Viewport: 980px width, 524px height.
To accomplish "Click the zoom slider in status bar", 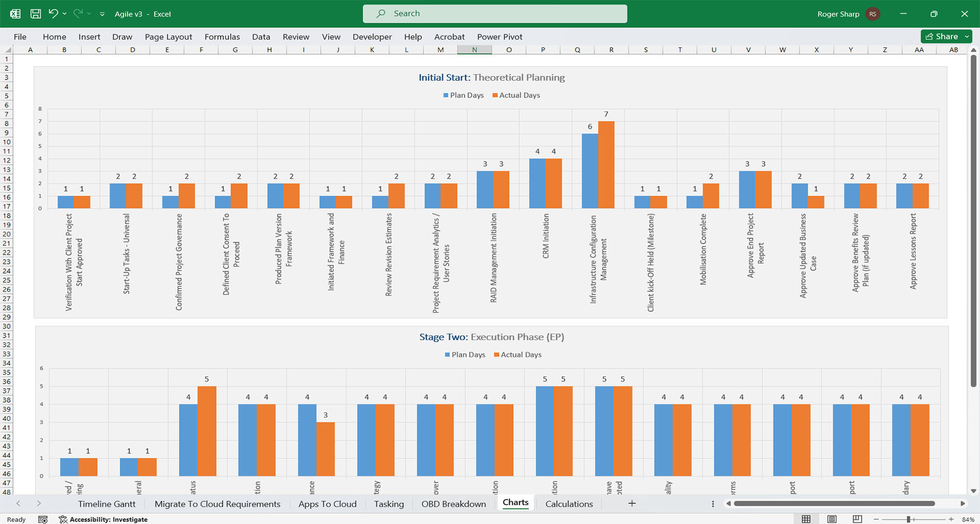I will click(909, 519).
